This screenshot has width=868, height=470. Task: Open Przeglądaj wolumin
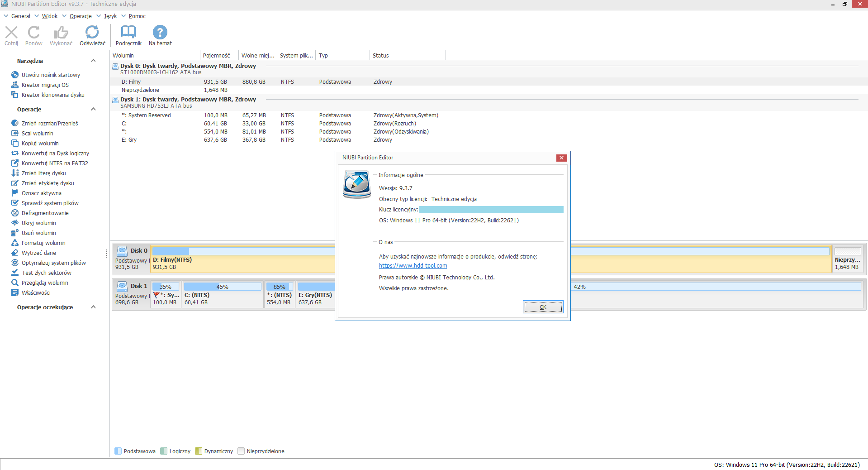pyautogui.click(x=45, y=283)
